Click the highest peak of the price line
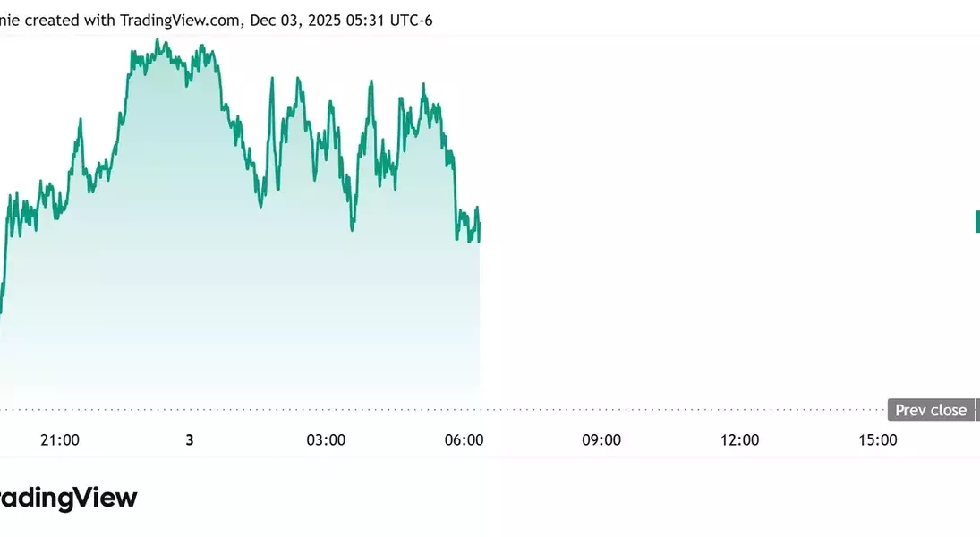The image size is (980, 537). point(158,41)
